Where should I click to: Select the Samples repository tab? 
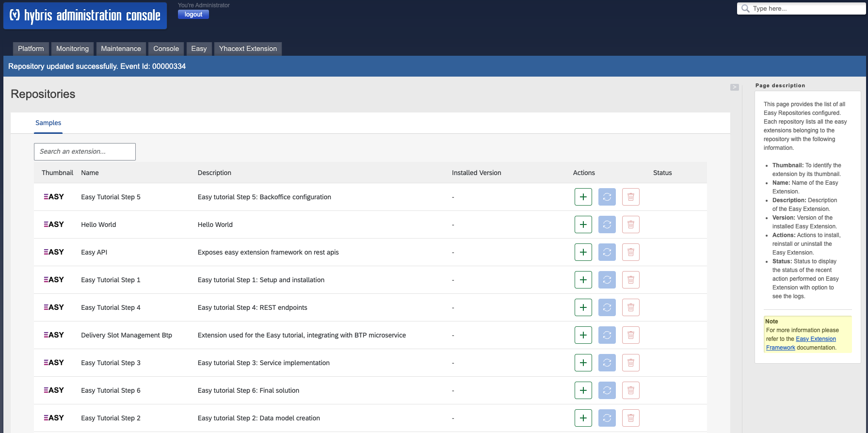[x=48, y=123]
